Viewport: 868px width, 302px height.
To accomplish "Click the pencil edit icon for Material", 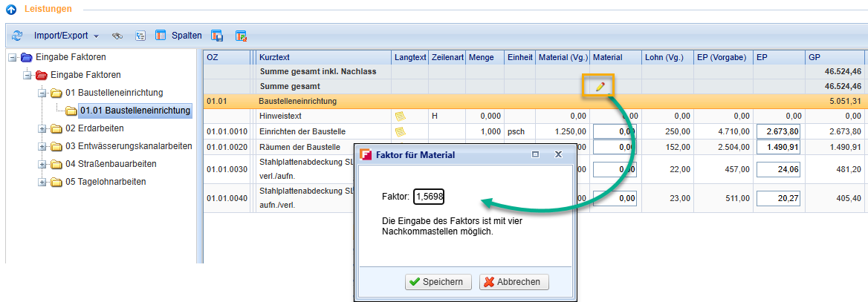I will point(600,87).
